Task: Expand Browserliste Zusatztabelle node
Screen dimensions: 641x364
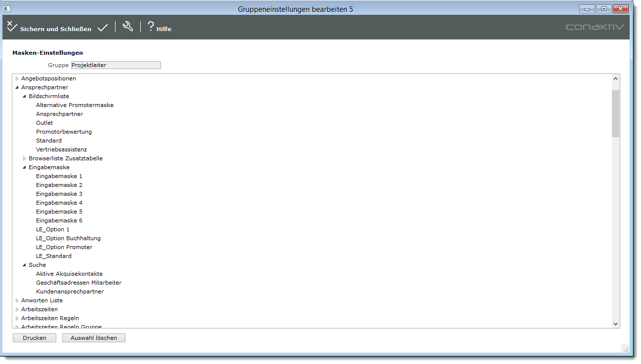Action: [x=24, y=158]
